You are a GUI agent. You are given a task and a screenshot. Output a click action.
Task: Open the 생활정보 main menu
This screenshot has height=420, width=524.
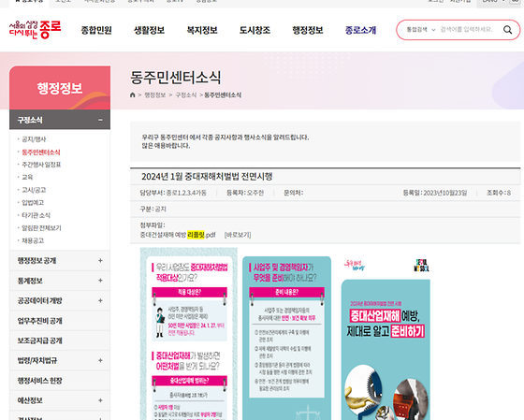149,30
